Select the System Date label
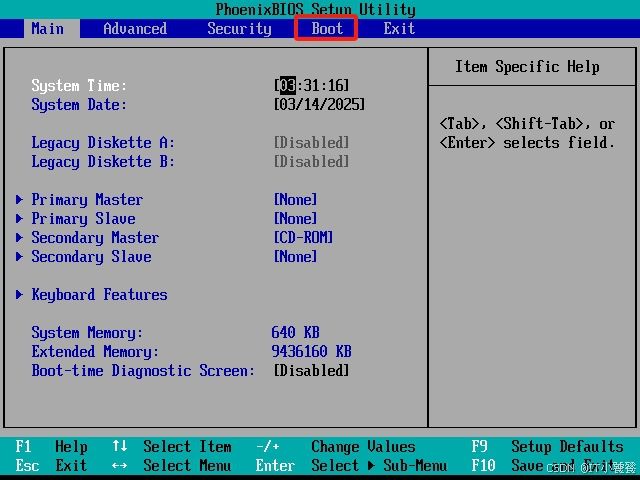 click(x=79, y=105)
